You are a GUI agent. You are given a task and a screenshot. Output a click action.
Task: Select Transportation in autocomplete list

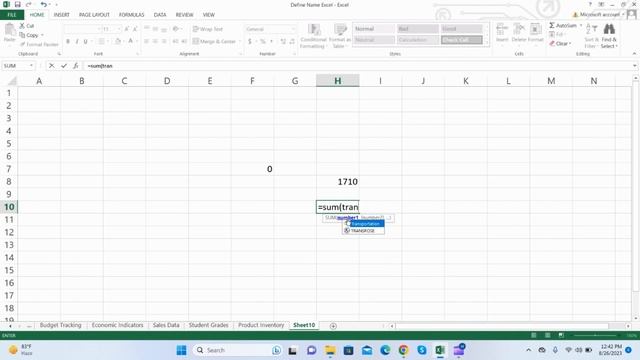tap(364, 224)
